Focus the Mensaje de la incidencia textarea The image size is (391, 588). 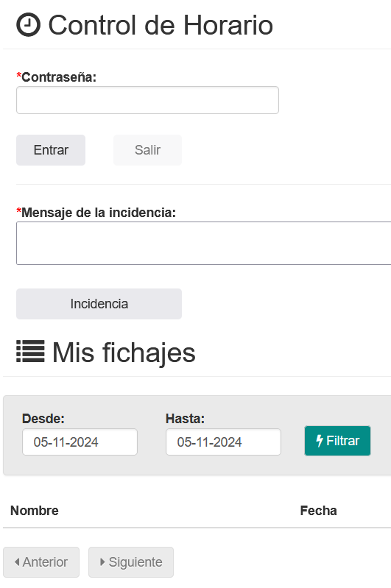(x=204, y=243)
